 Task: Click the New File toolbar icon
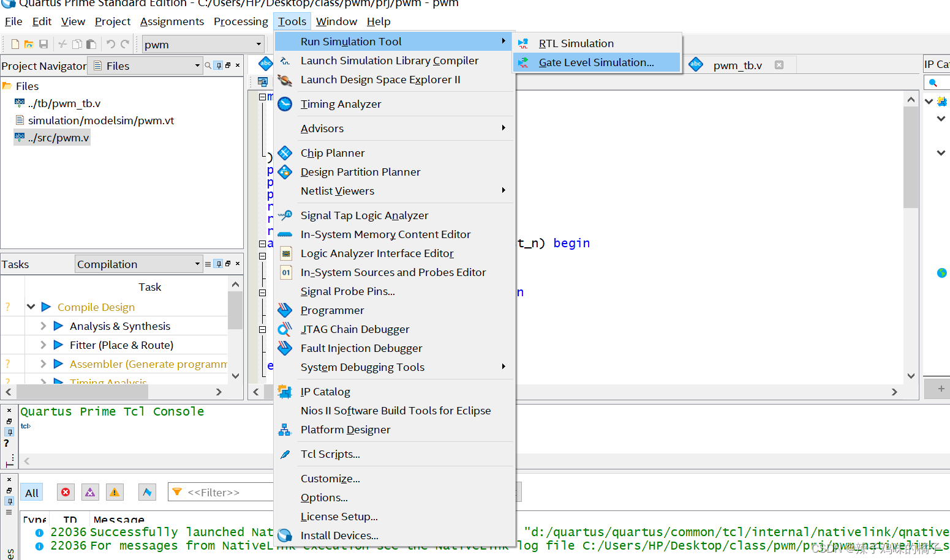15,44
